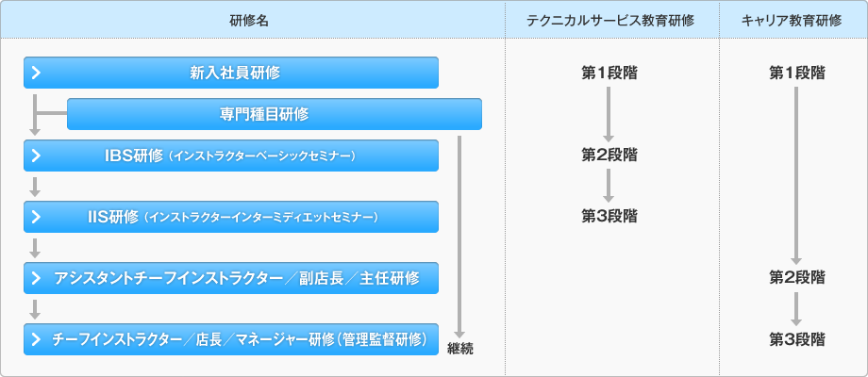The image size is (868, 377).
Task: Click chevron on アシスタントチーフインストラクター bar
Action: click(x=37, y=278)
